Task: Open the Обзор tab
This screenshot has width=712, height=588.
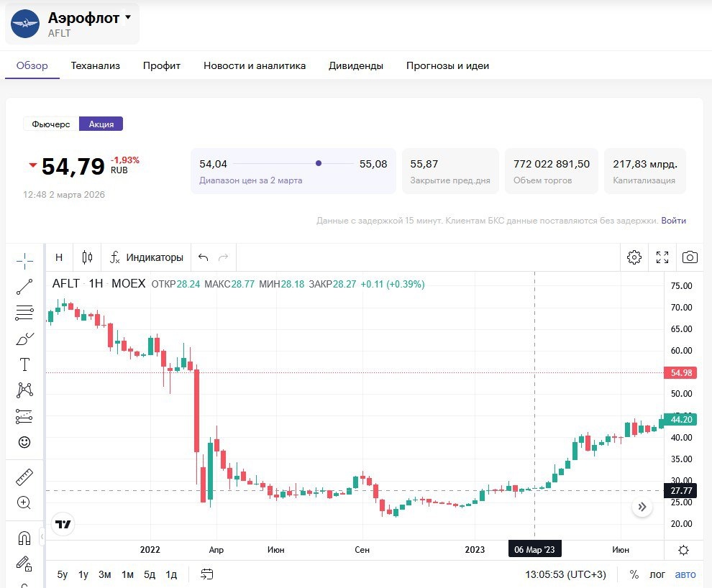Action: pyautogui.click(x=32, y=66)
